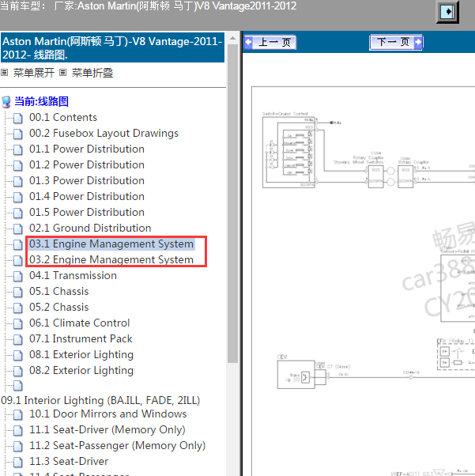Screen dimensions: 475x476
Task: Click document icon beside 10.1 Door Mirrors
Action: click(18, 414)
